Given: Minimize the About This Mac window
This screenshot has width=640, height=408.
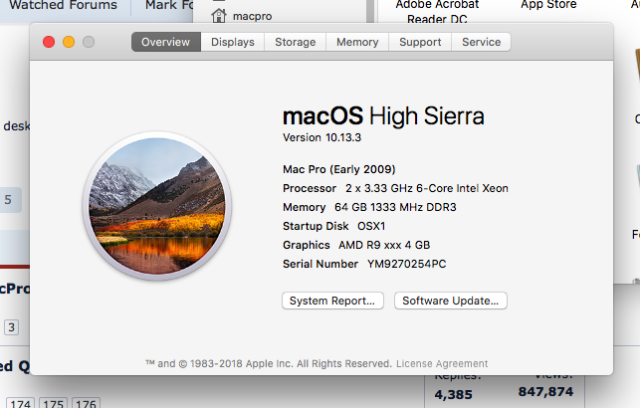Looking at the screenshot, I should coord(69,42).
